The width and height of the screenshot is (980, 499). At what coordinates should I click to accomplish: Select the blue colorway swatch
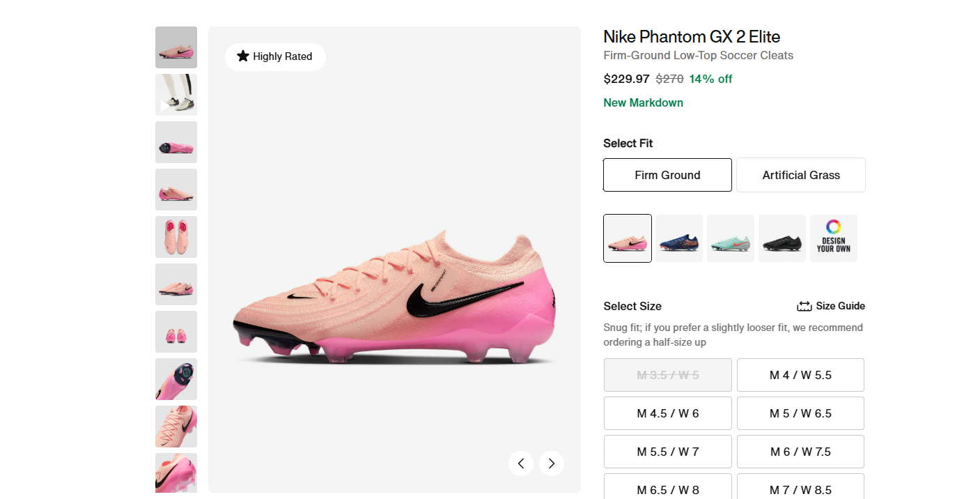[x=678, y=238]
